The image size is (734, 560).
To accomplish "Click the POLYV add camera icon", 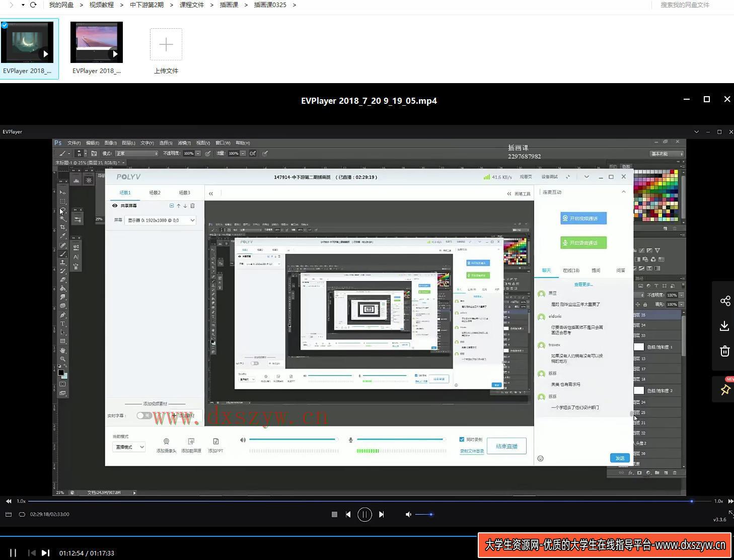I will pos(166,441).
